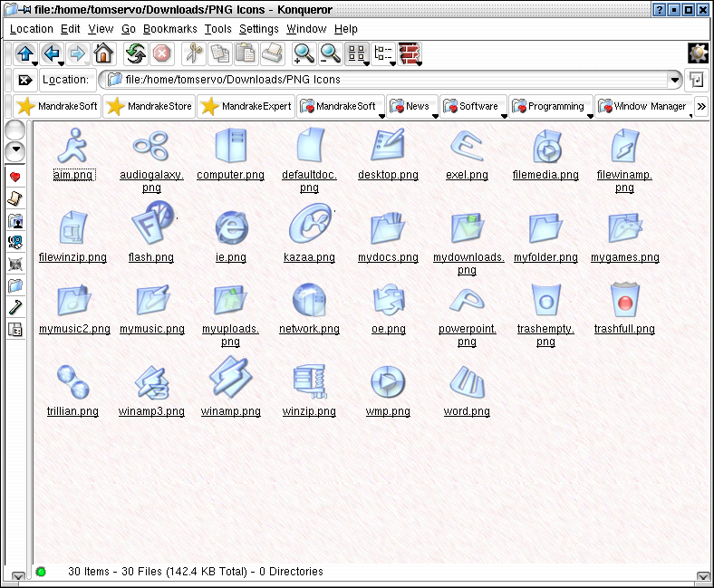Select the trashfull.png file icon
This screenshot has height=588, width=714.
pos(625,300)
